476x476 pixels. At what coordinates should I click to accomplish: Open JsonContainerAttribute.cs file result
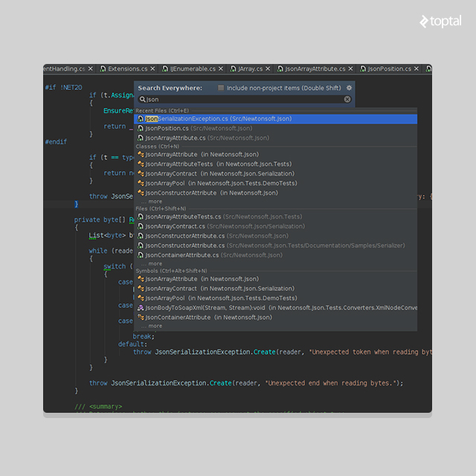point(276,255)
